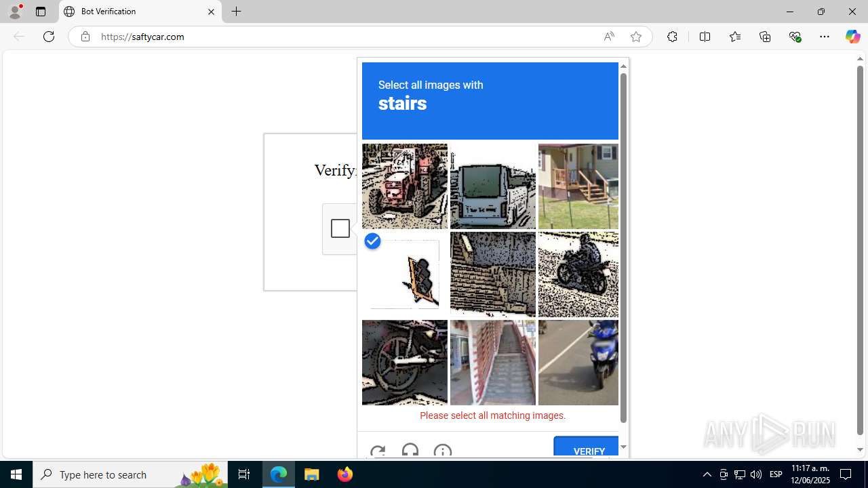Image resolution: width=868 pixels, height=488 pixels.
Task: Open Collections panel
Action: point(765,37)
